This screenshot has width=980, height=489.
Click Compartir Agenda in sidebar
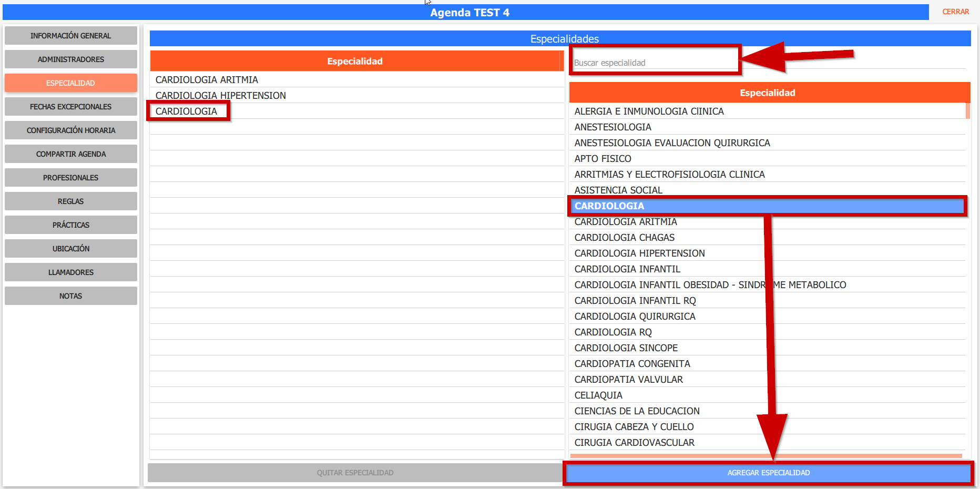pyautogui.click(x=70, y=154)
